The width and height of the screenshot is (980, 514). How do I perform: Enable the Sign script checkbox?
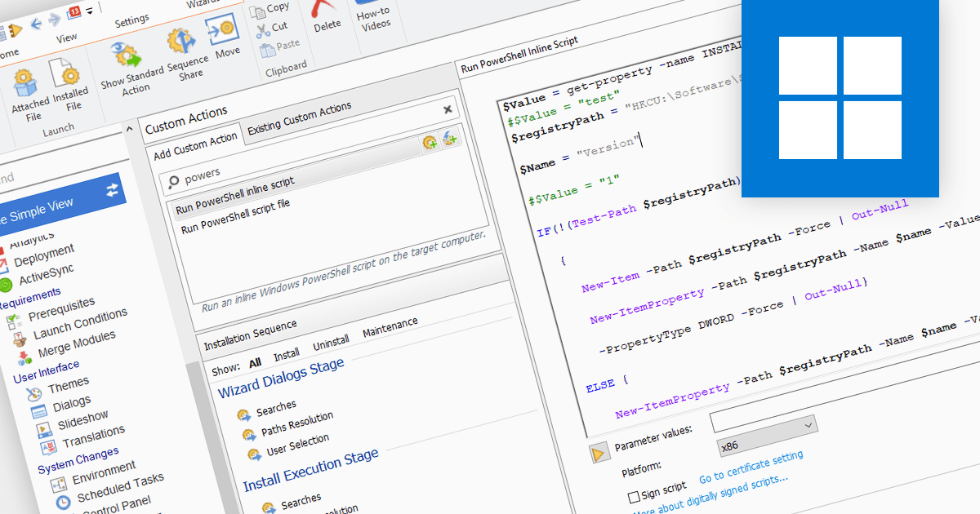(634, 497)
